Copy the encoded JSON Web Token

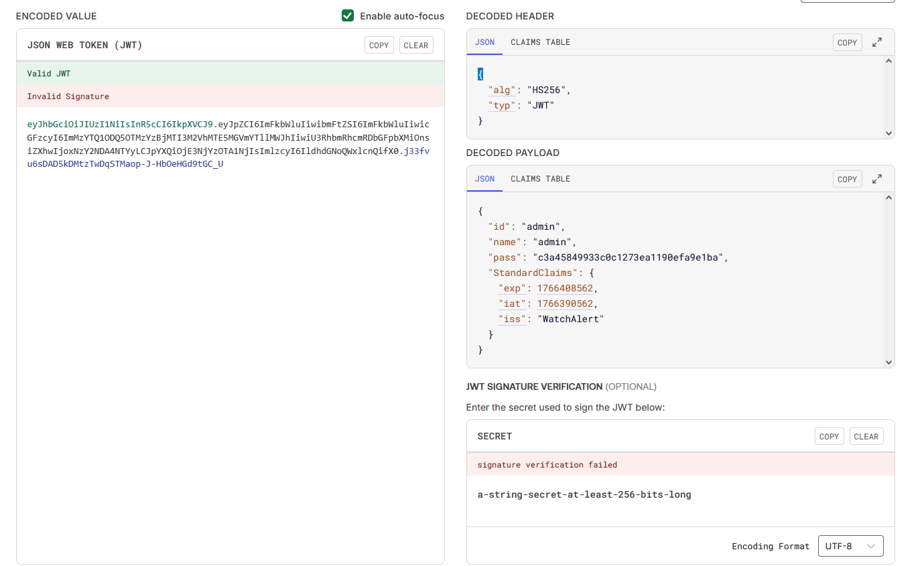379,46
